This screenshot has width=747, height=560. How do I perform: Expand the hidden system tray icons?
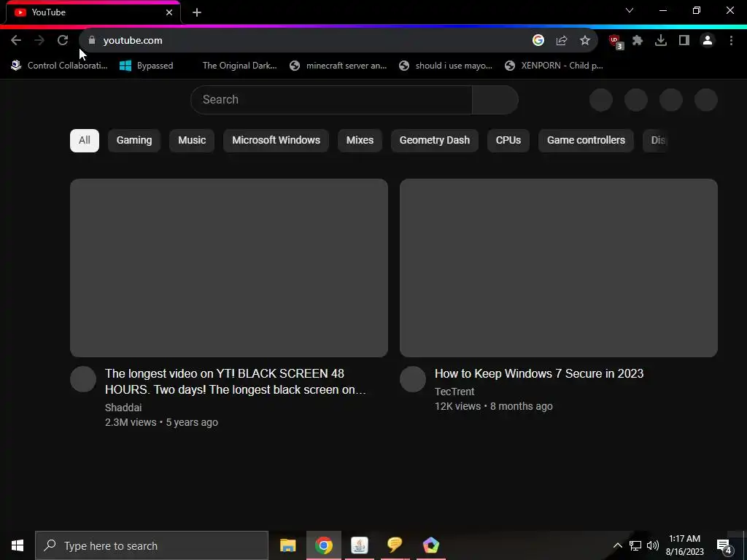click(x=617, y=545)
